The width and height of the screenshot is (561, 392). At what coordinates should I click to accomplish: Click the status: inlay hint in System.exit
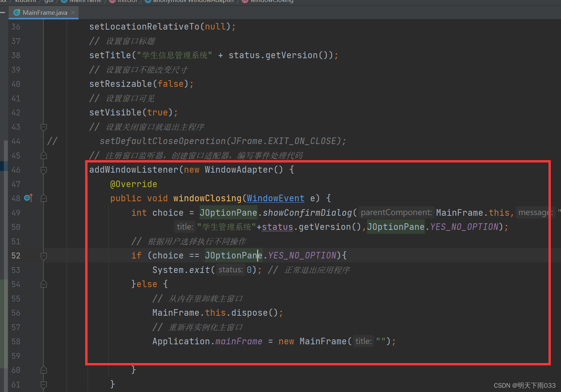[x=231, y=270]
